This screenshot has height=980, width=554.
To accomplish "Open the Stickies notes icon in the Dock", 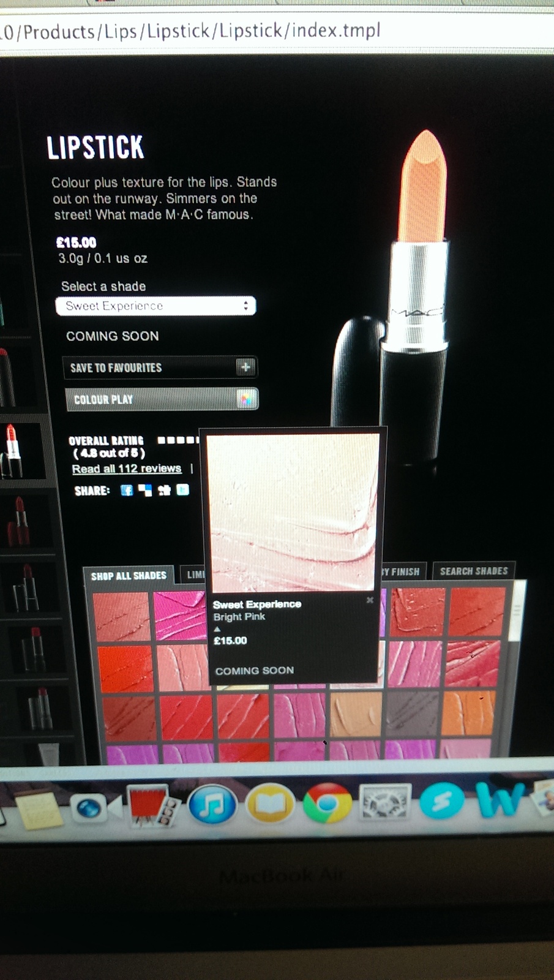I will 40,810.
